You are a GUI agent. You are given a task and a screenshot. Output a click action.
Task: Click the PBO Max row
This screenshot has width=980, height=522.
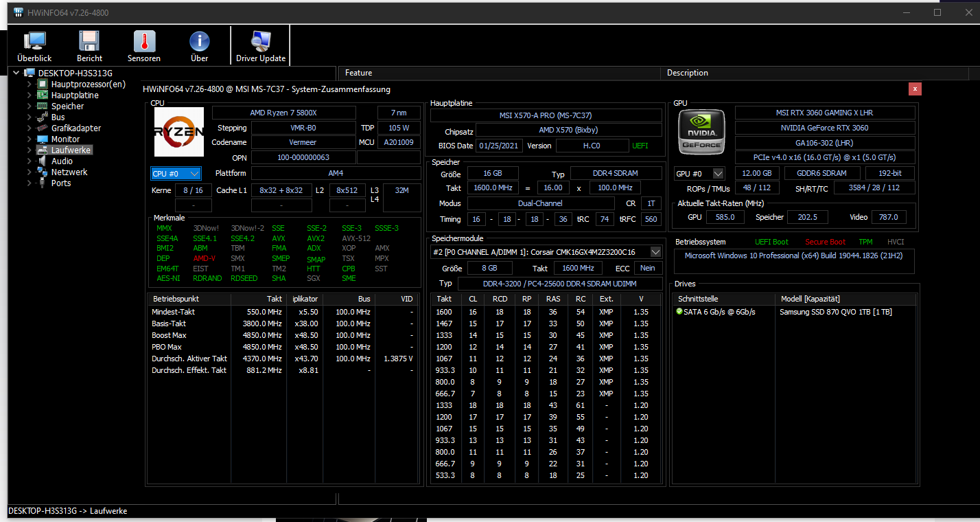pos(283,347)
